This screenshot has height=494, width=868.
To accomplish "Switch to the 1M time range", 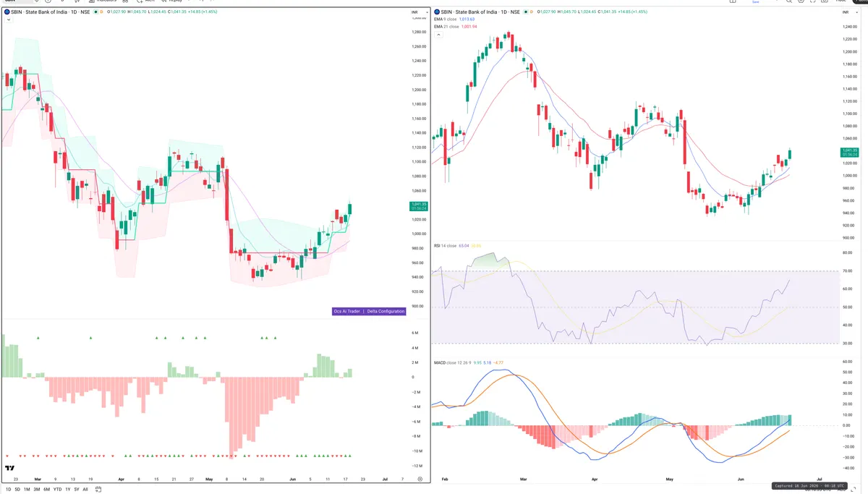I will pos(27,489).
